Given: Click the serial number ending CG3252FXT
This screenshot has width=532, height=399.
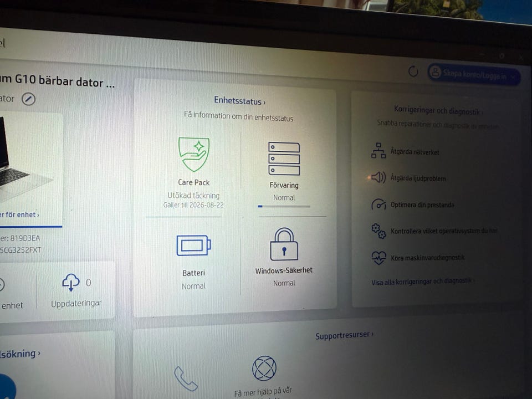Looking at the screenshot, I should (21, 250).
